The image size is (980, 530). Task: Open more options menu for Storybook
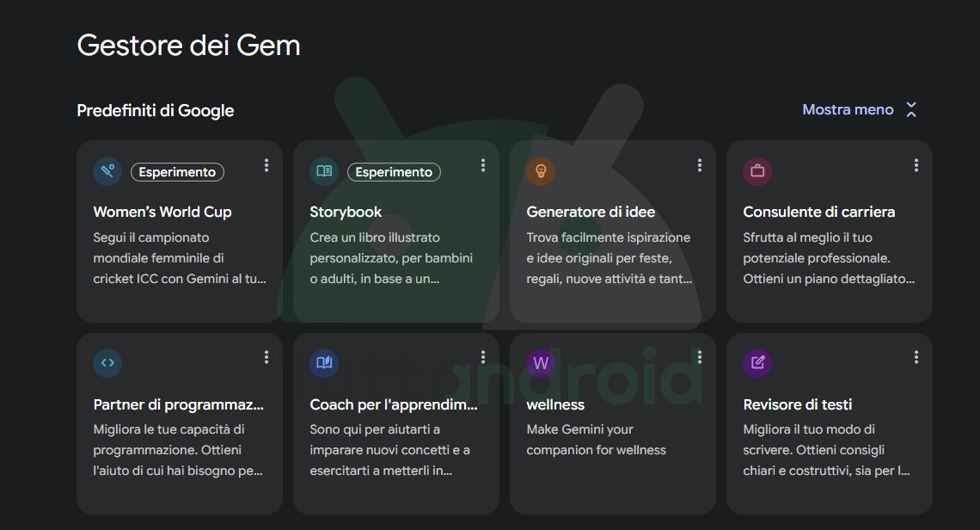(483, 165)
